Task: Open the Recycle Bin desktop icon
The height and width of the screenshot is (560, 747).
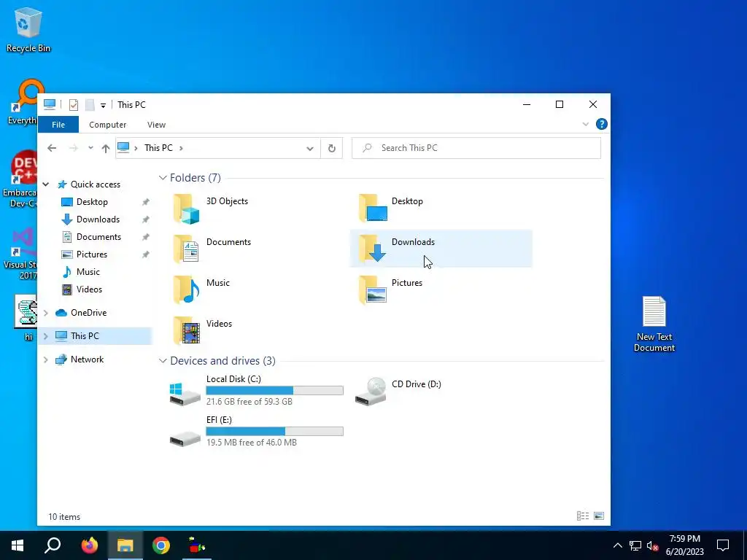Action: tap(28, 29)
